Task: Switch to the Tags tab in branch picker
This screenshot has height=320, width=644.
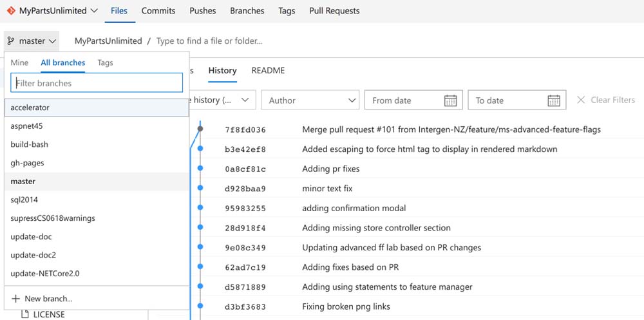Action: click(105, 62)
